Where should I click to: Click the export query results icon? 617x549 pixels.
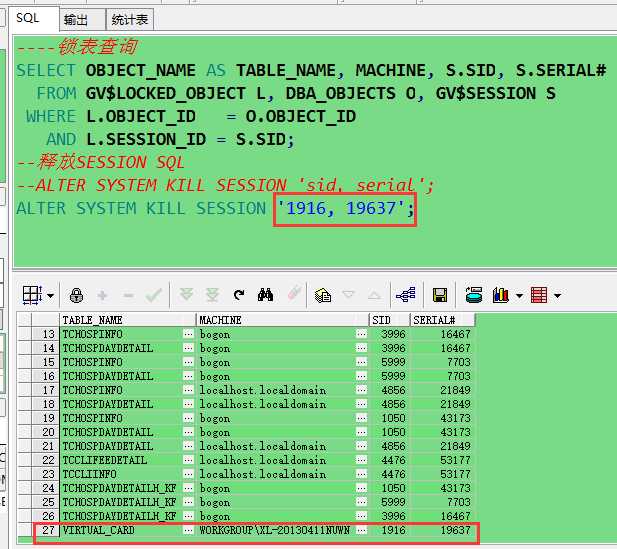pyautogui.click(x=474, y=295)
